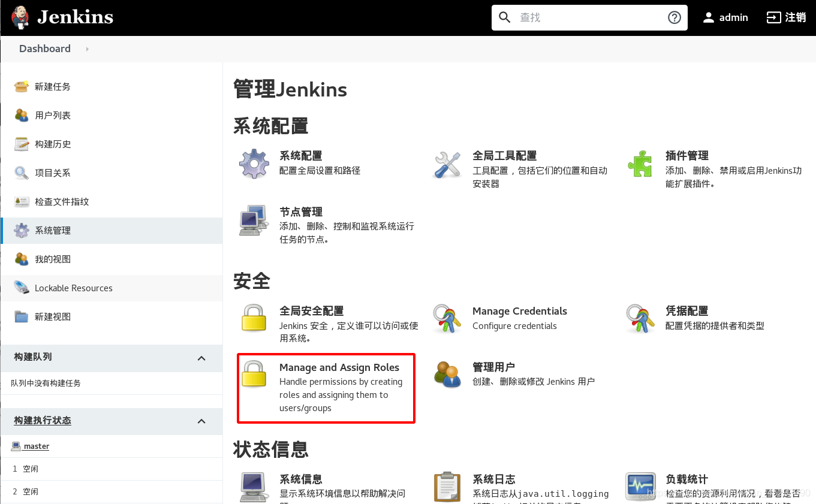Image resolution: width=816 pixels, height=504 pixels.
Task: Open the 凭据配置 link
Action: (687, 311)
